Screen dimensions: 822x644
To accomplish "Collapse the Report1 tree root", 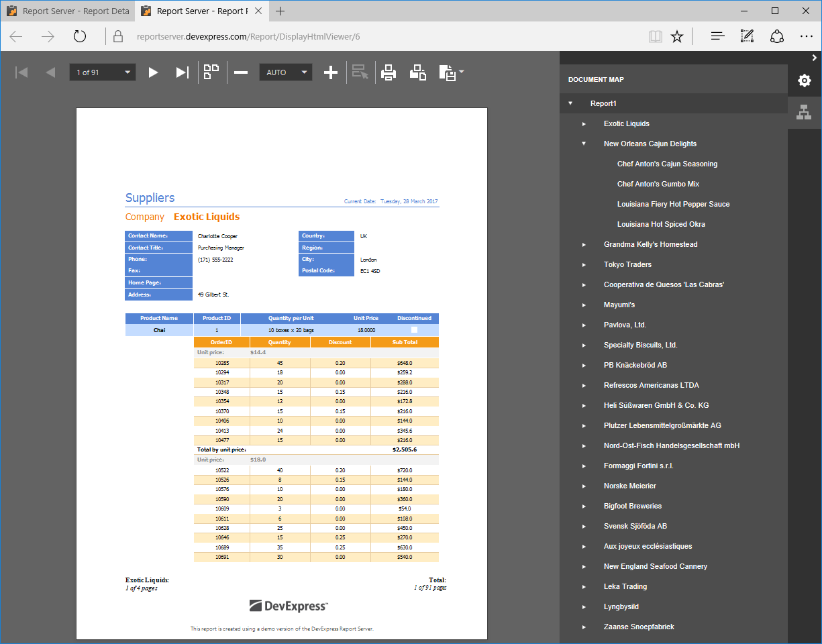I will click(x=570, y=103).
